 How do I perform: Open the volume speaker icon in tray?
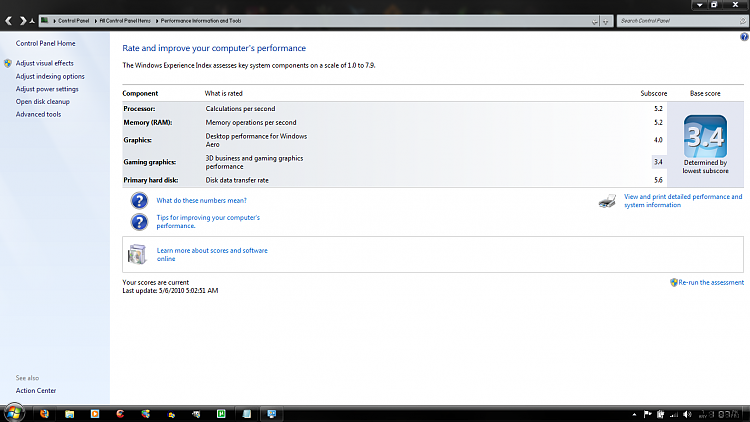[x=687, y=414]
